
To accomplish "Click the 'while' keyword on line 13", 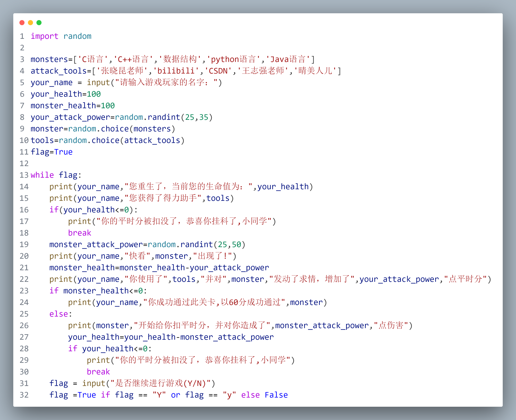I will [x=42, y=175].
